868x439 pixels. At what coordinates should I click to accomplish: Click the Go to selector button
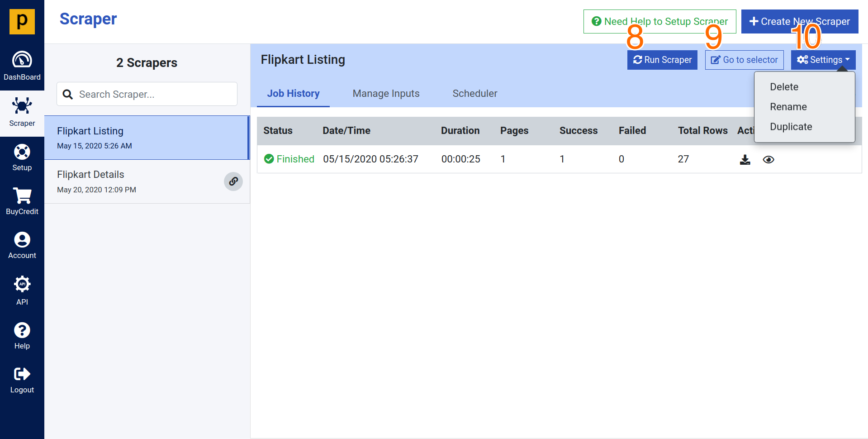click(745, 60)
